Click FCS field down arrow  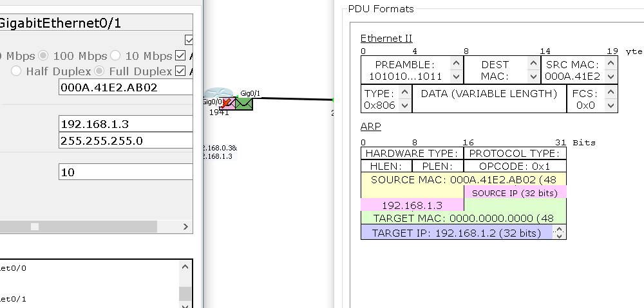[x=611, y=105]
